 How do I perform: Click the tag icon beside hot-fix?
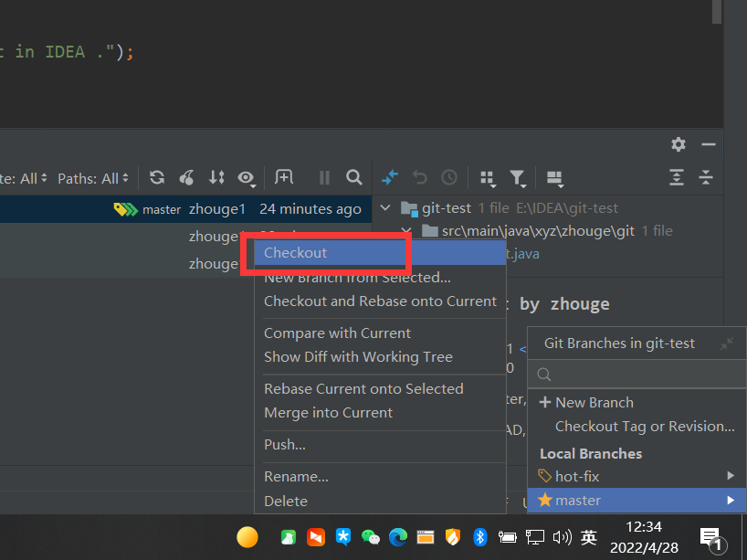click(544, 476)
